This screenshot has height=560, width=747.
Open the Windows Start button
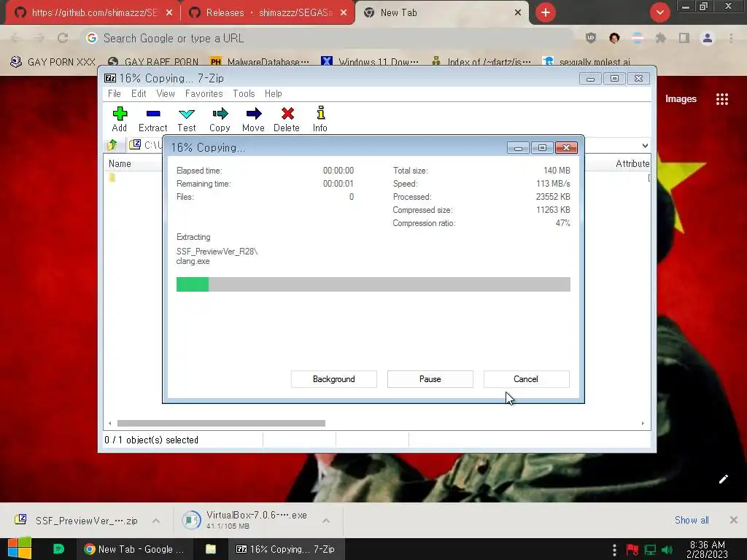(20, 549)
